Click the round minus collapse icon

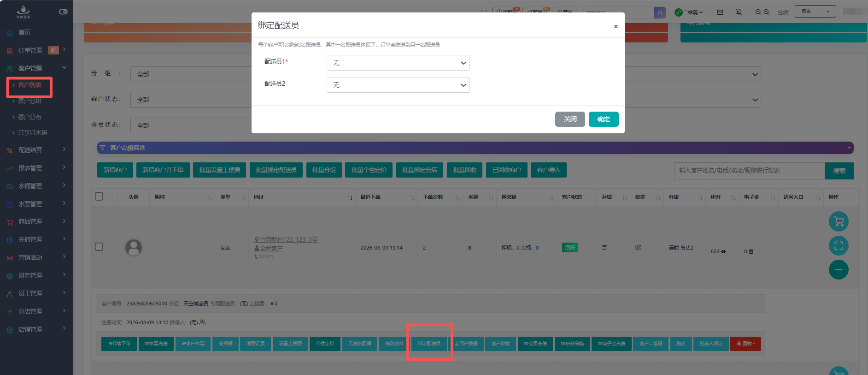pos(839,270)
